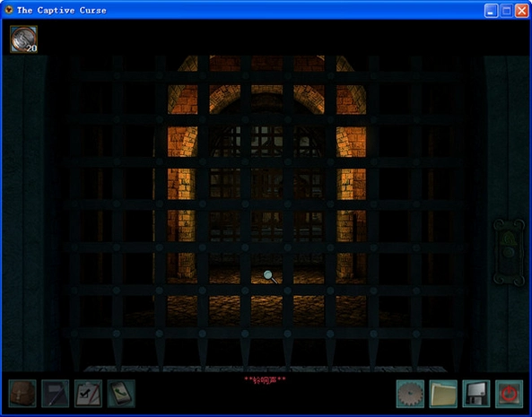Open game settings gear icon

(410, 394)
